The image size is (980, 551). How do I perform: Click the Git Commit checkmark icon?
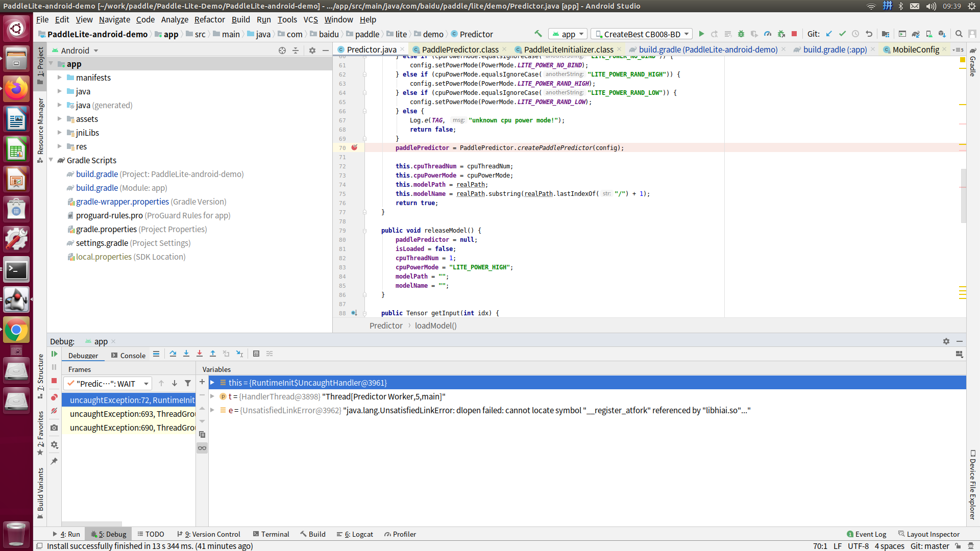tap(842, 34)
